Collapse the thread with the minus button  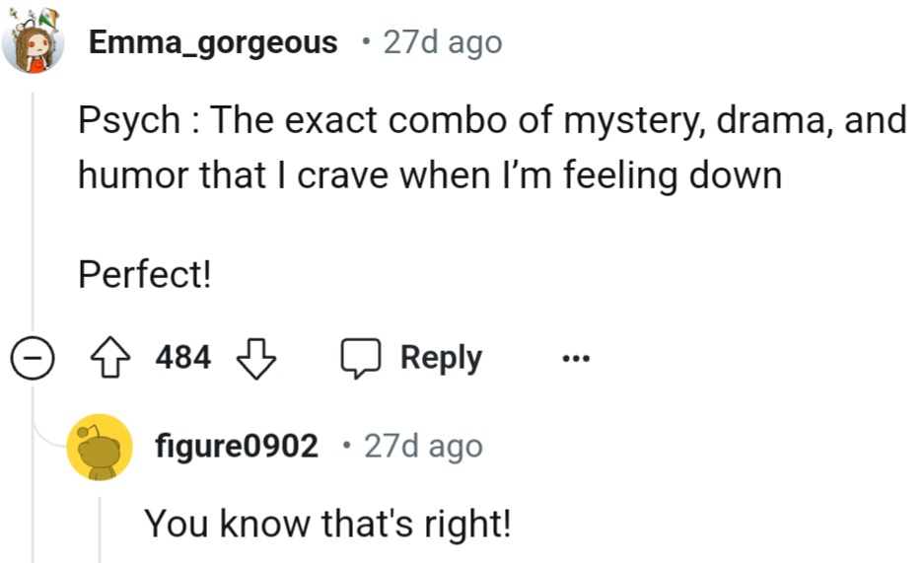tap(34, 359)
